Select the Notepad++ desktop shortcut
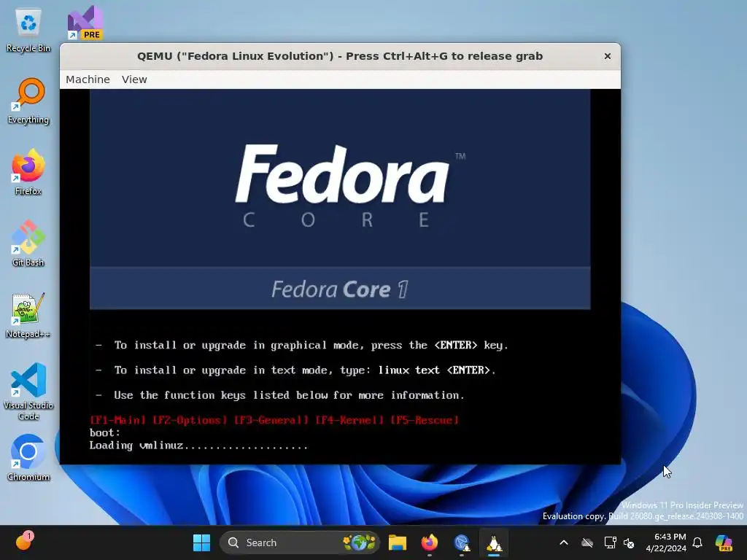Viewport: 747px width, 560px height. point(28,316)
